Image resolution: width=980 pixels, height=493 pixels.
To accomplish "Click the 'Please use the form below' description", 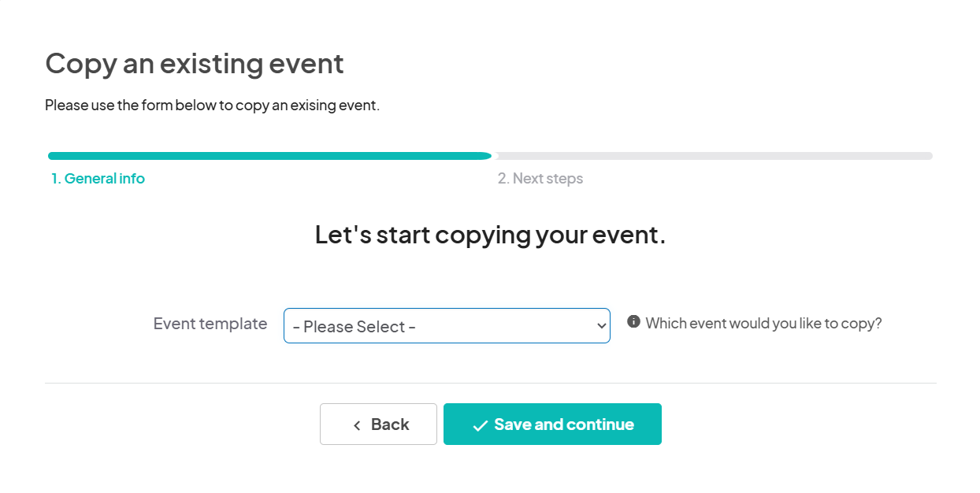I will point(212,105).
